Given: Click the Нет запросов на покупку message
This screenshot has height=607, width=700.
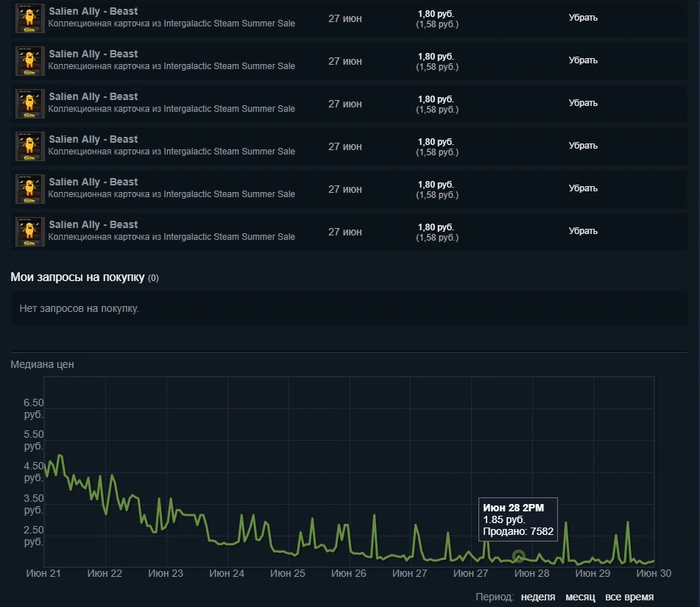Looking at the screenshot, I should pyautogui.click(x=79, y=308).
